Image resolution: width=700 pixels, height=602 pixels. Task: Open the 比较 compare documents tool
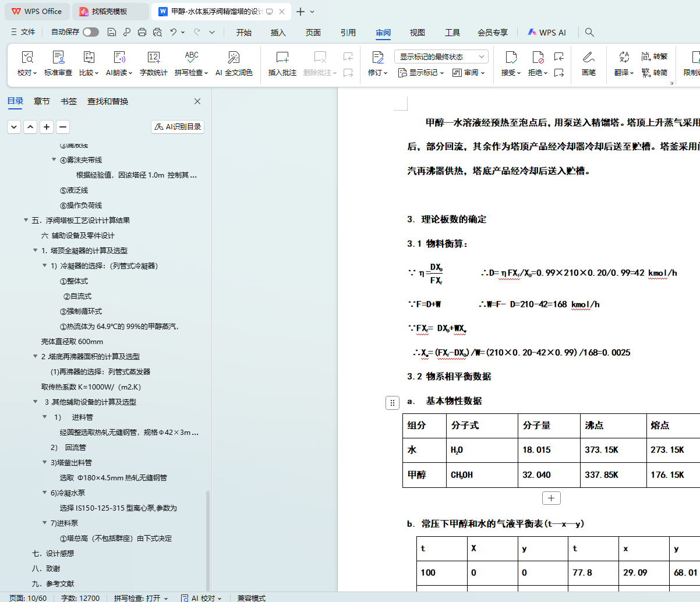point(89,64)
